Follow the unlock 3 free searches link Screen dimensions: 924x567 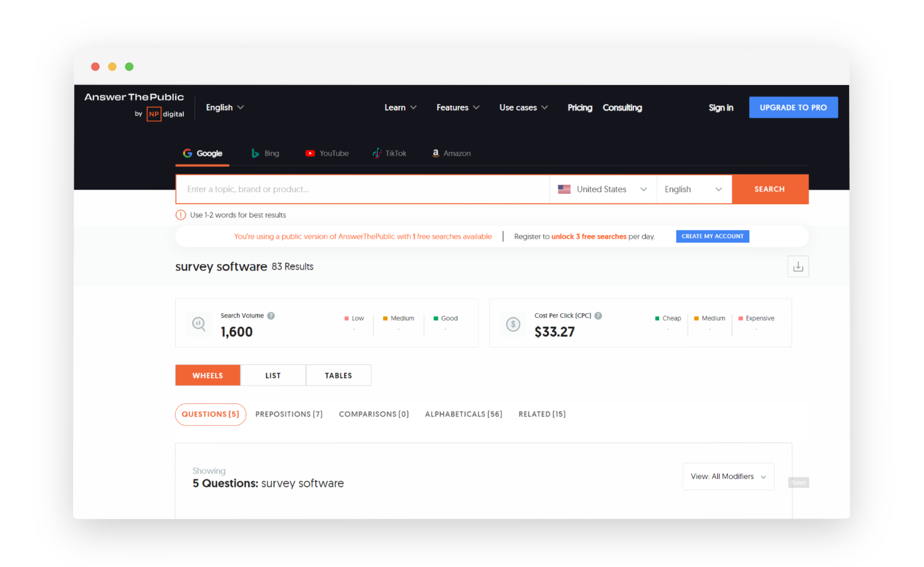click(x=588, y=236)
